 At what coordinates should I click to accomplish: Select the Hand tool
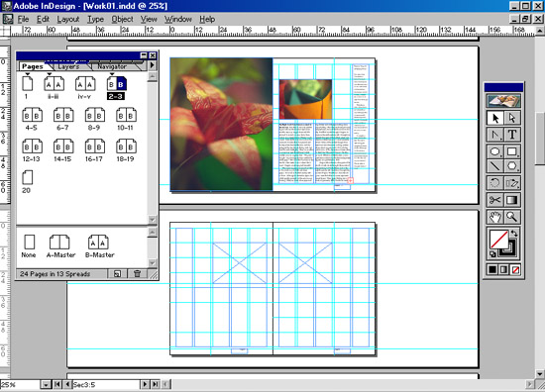click(x=494, y=217)
